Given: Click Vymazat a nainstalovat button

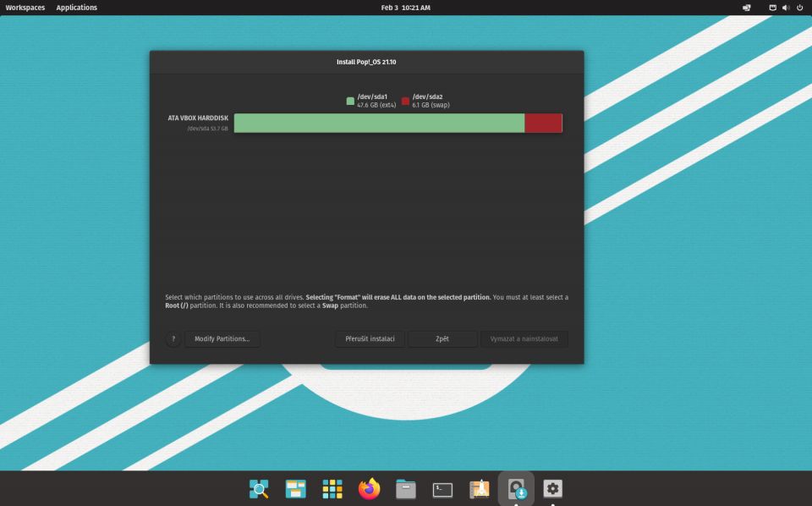Looking at the screenshot, I should point(524,338).
